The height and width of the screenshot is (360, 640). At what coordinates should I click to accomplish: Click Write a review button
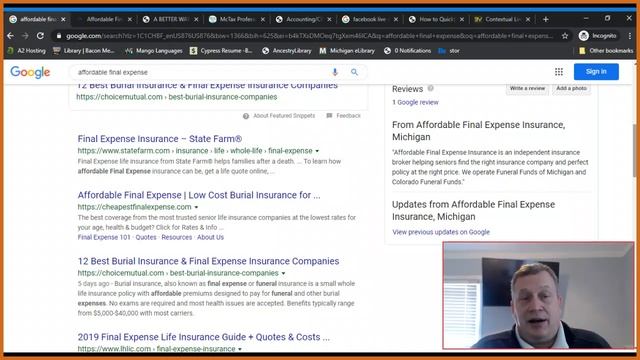click(527, 88)
